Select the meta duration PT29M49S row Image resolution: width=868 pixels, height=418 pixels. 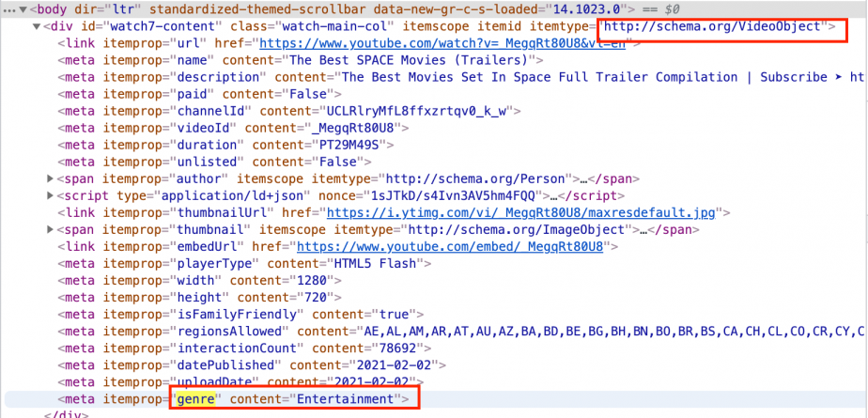point(225,145)
